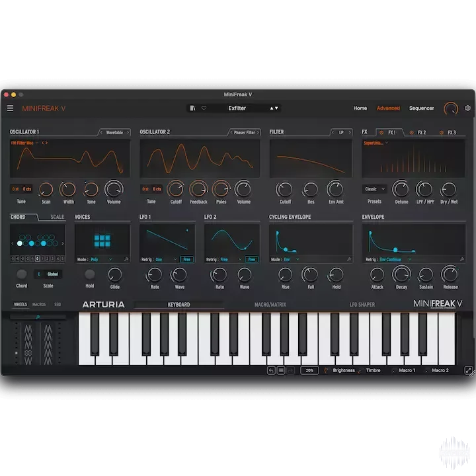Viewport: 476px width, 476px height.
Task: Switch to the Sequencer view
Action: pyautogui.click(x=421, y=108)
